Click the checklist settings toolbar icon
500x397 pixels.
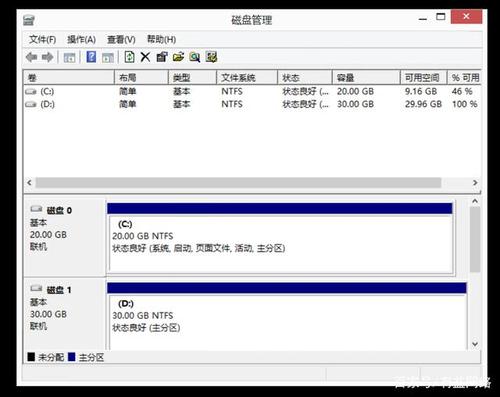211,57
